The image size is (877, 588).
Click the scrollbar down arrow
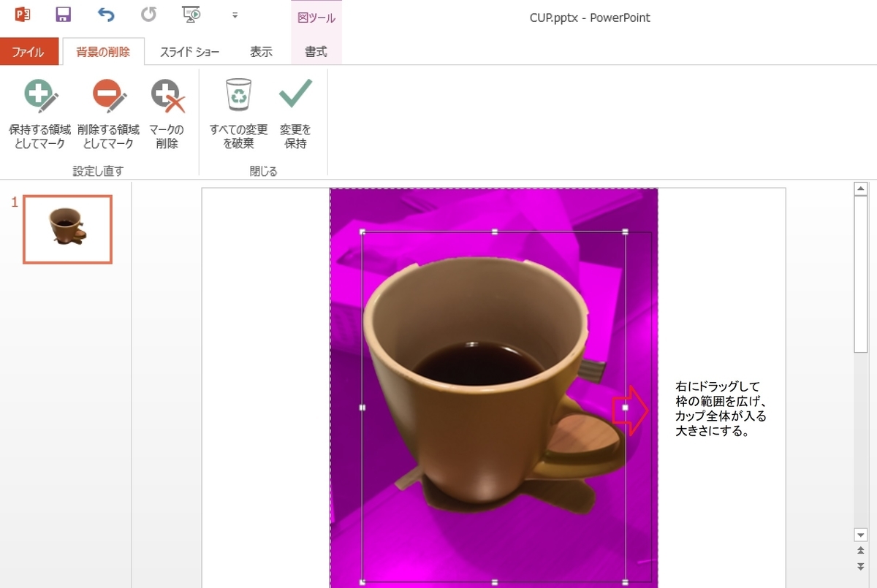coord(858,534)
